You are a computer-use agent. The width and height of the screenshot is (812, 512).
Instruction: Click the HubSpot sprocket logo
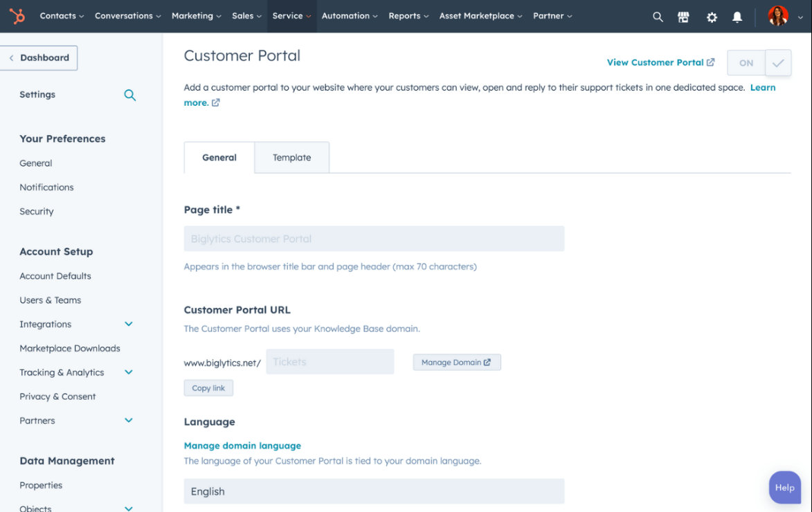coord(17,16)
